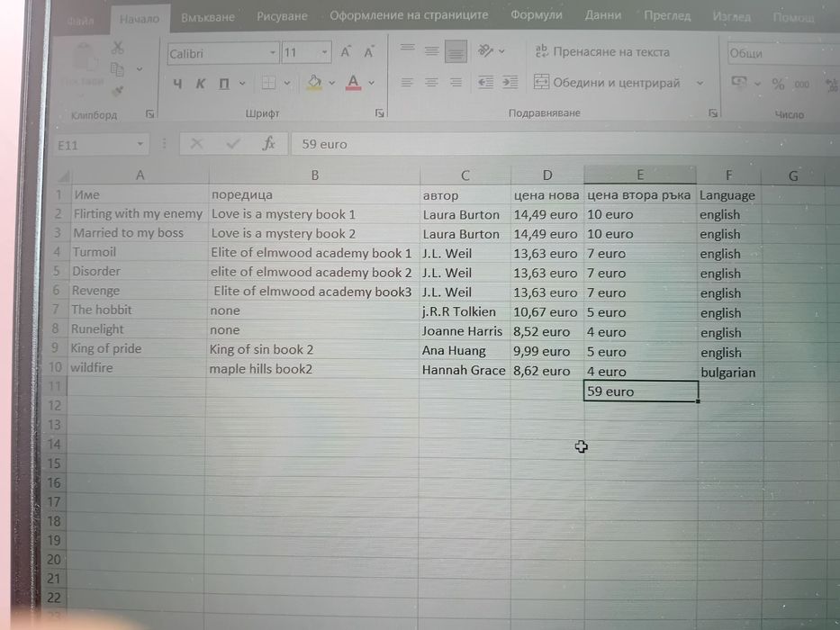
Task: Align text left icon
Action: [407, 83]
